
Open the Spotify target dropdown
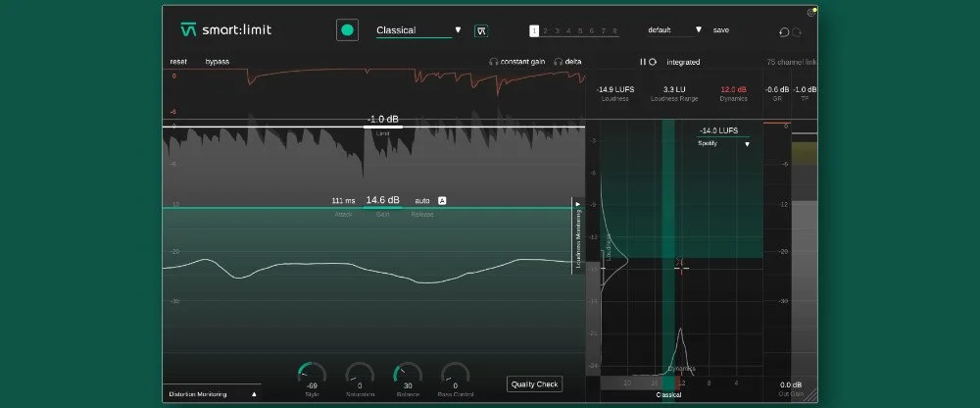click(723, 143)
